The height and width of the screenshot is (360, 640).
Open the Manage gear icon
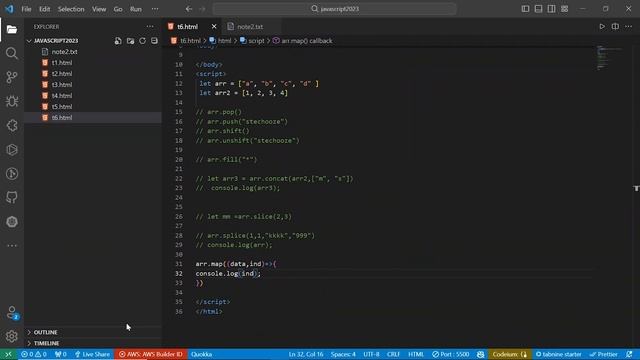[12, 336]
